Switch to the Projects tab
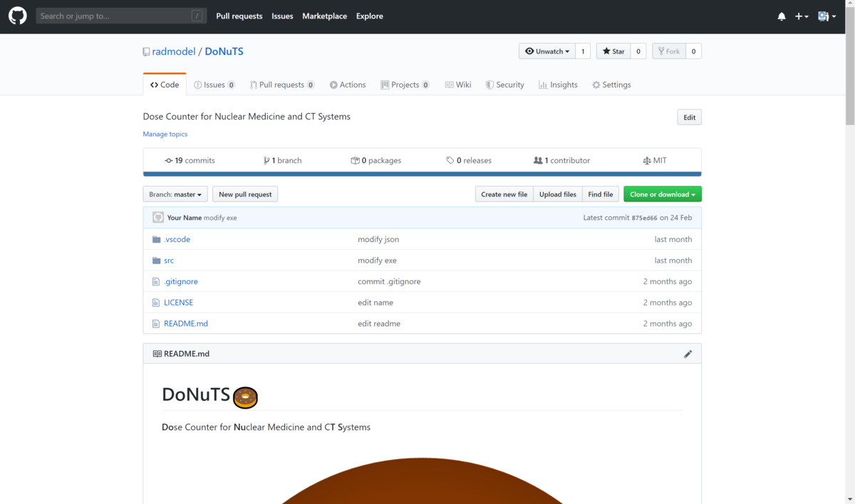This screenshot has width=855, height=504. (405, 85)
